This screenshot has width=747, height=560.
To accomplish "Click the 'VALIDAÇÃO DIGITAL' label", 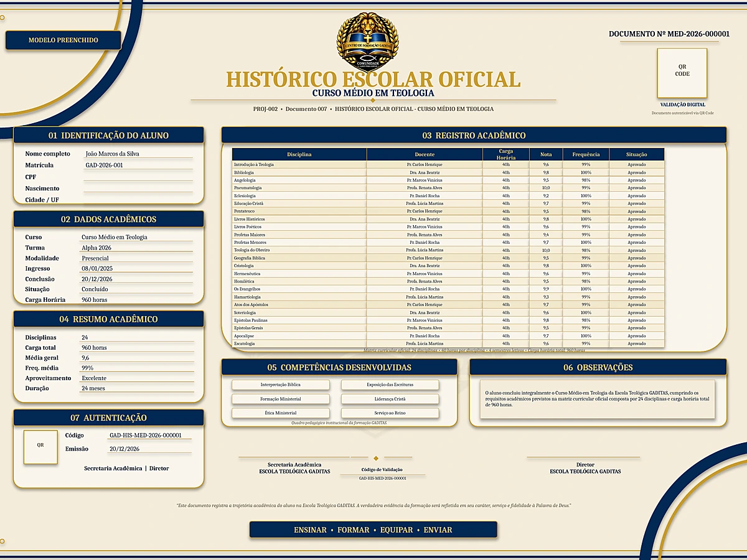I will pos(683,105).
